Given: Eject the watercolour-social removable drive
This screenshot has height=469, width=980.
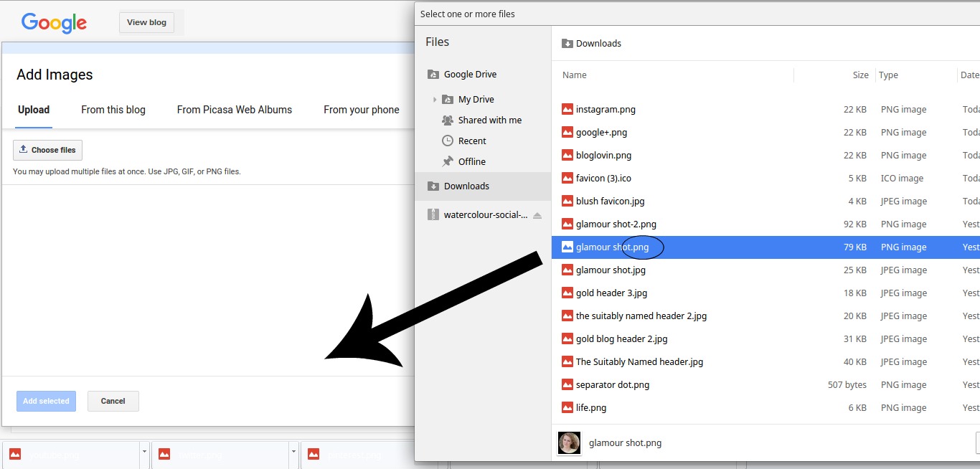Looking at the screenshot, I should (538, 214).
